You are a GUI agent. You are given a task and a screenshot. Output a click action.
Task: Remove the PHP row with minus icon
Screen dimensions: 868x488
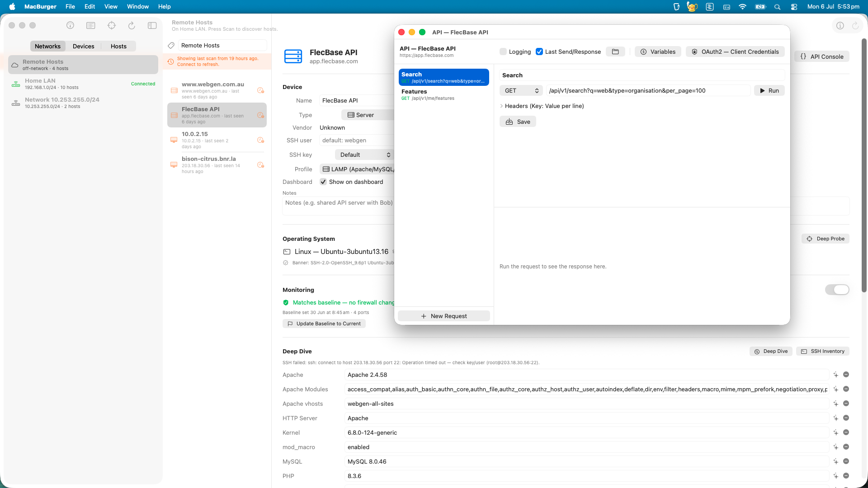click(846, 476)
